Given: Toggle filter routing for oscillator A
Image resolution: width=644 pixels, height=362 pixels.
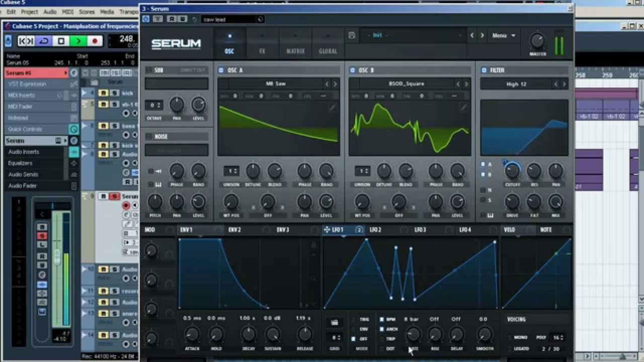Looking at the screenshot, I should [x=483, y=164].
